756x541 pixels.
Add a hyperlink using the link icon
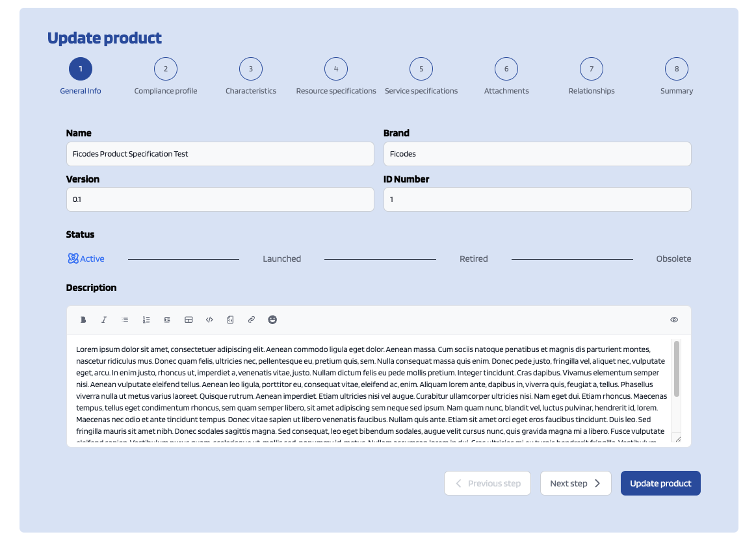click(251, 320)
